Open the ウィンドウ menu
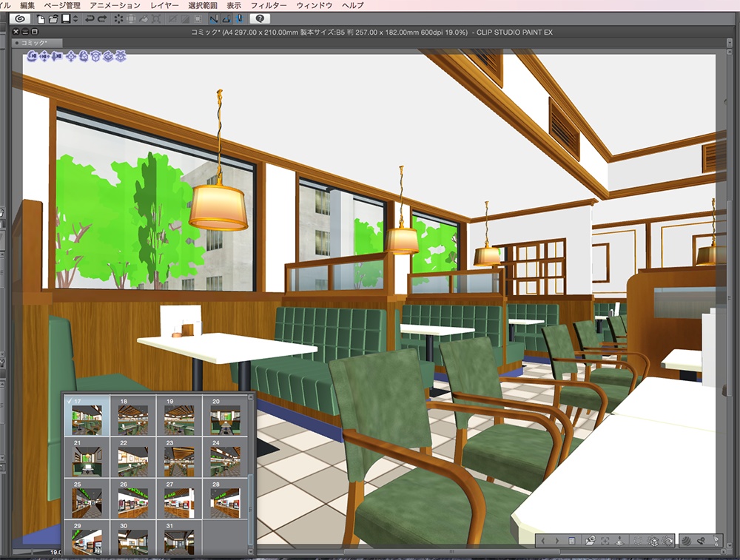The width and height of the screenshot is (740, 560). coord(314,5)
